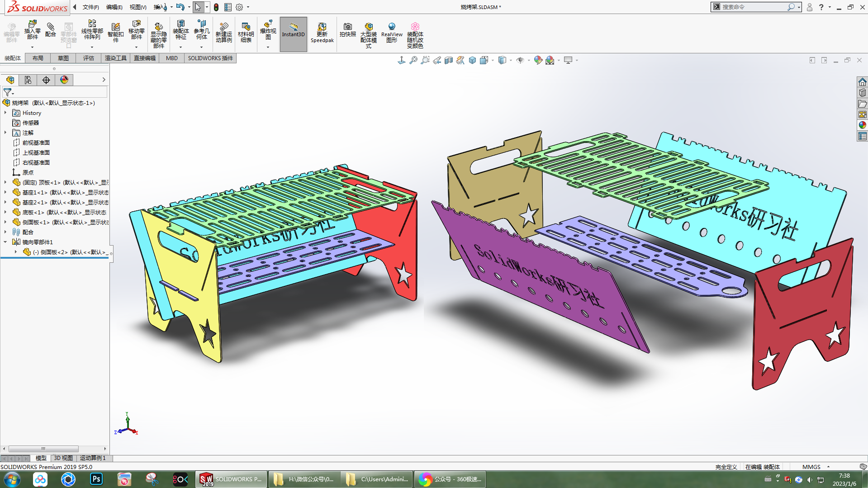This screenshot has height=488, width=868.
Task: Click the Undo arrow icon
Action: point(180,7)
